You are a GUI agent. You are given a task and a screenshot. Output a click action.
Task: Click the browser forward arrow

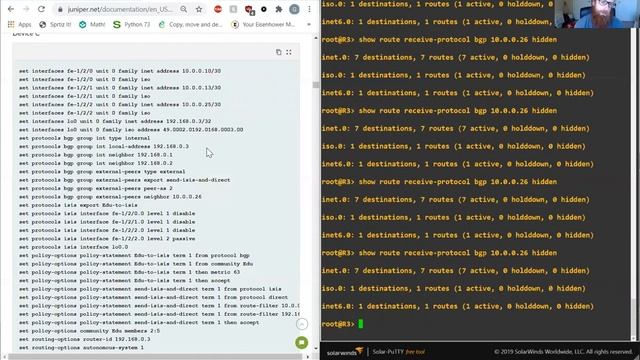26,9
